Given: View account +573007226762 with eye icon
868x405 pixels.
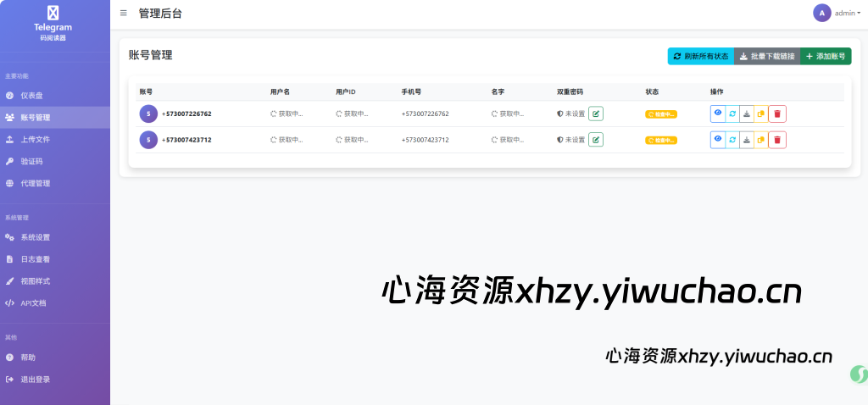Looking at the screenshot, I should pos(718,114).
